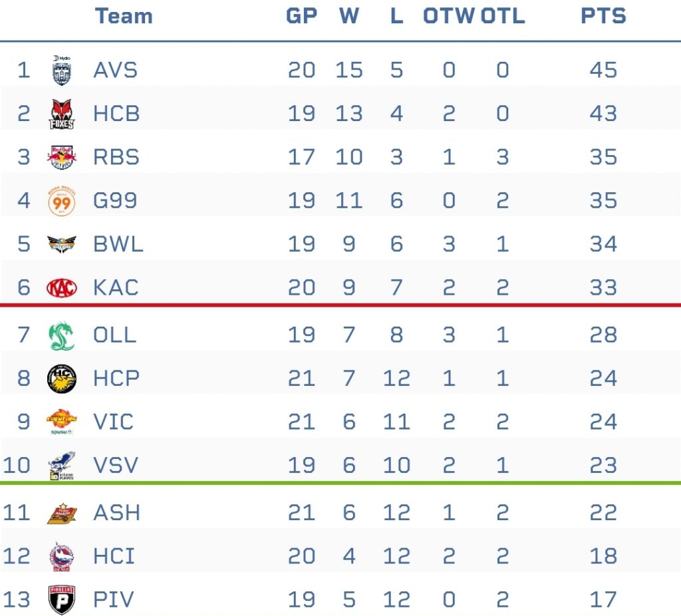Click the OTW column header
Image resolution: width=681 pixels, height=616 pixels.
(x=449, y=16)
